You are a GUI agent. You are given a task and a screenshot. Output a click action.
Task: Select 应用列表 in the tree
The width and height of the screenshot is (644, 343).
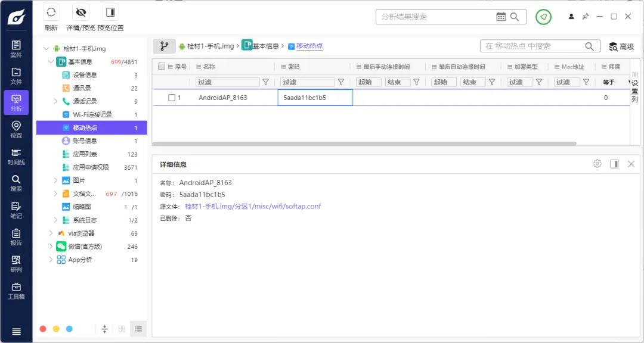pyautogui.click(x=85, y=154)
